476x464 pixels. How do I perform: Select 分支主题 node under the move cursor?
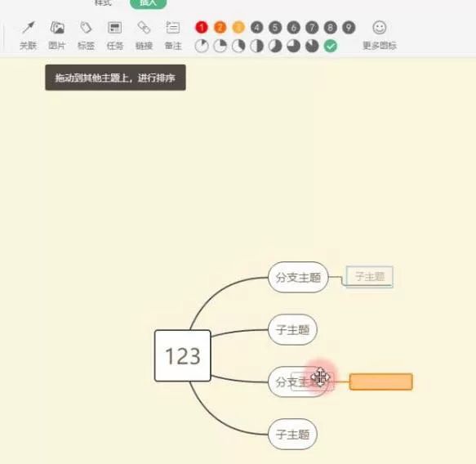coord(298,381)
